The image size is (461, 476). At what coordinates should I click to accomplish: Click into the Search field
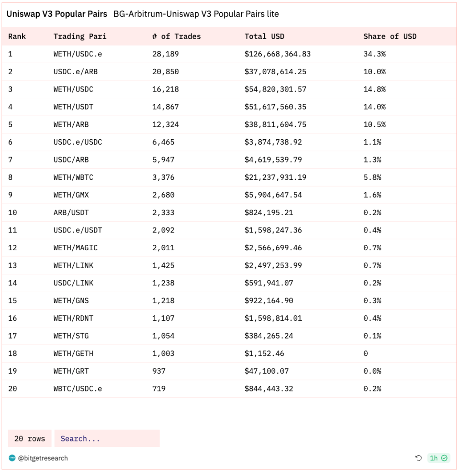tap(107, 438)
